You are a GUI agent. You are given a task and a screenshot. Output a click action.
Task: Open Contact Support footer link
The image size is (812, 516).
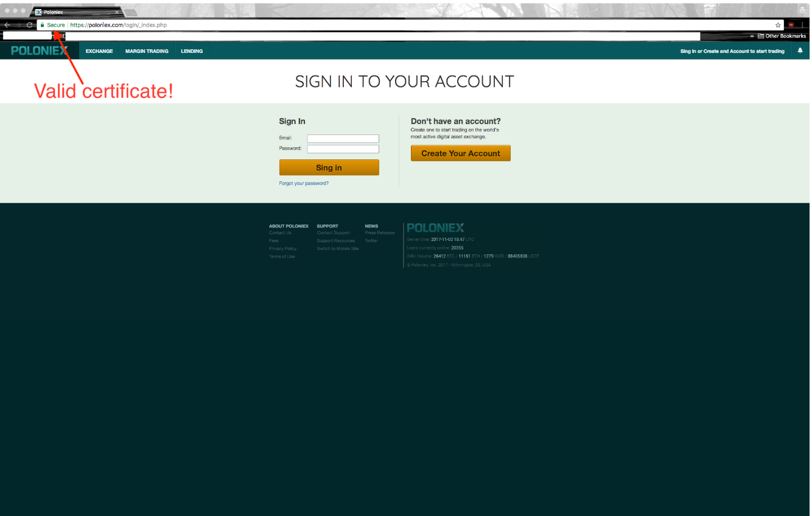click(x=334, y=233)
